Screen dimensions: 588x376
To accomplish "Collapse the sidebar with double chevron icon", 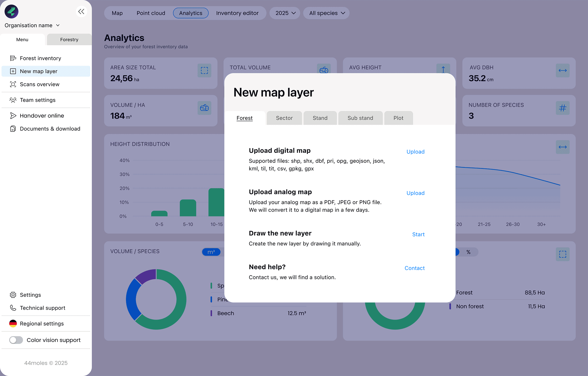I will click(81, 11).
